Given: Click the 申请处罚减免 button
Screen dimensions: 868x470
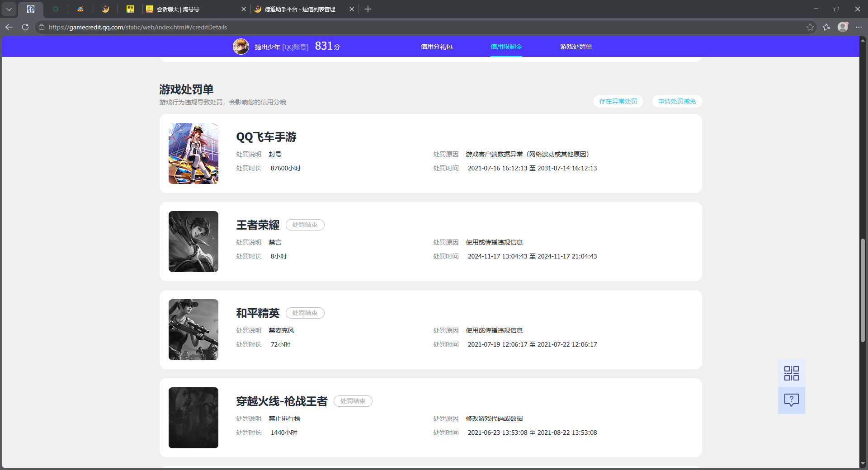Looking at the screenshot, I should [x=677, y=101].
